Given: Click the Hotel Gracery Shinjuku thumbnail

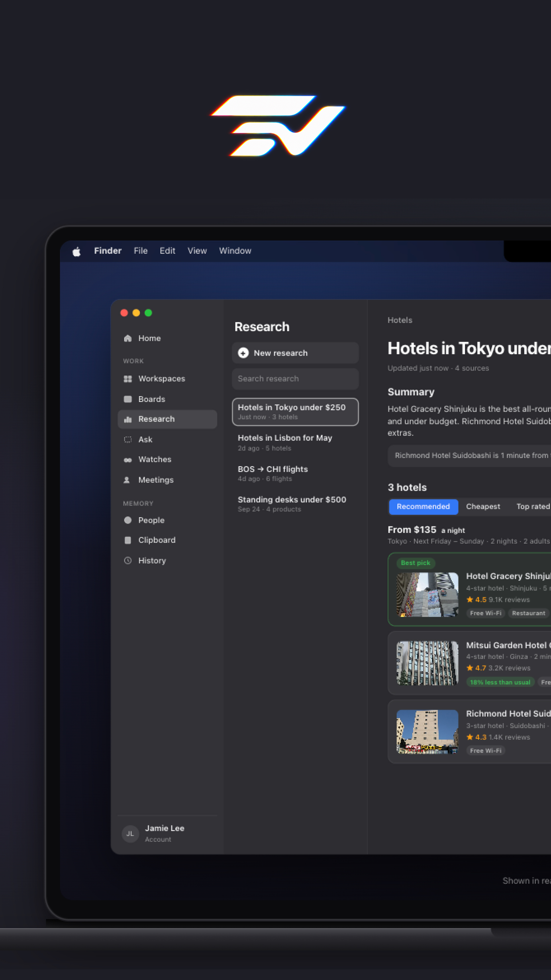Looking at the screenshot, I should click(428, 594).
